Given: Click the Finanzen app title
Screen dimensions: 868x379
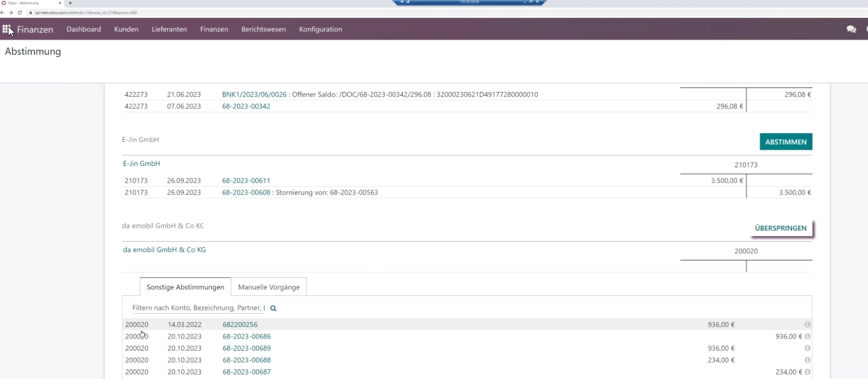Looking at the screenshot, I should tap(35, 30).
